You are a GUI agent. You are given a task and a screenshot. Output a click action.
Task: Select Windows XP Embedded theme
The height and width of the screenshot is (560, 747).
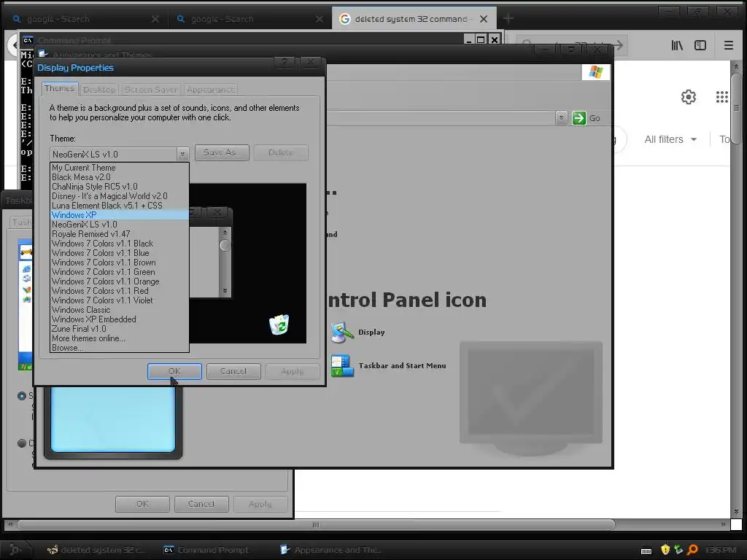[x=119, y=319]
